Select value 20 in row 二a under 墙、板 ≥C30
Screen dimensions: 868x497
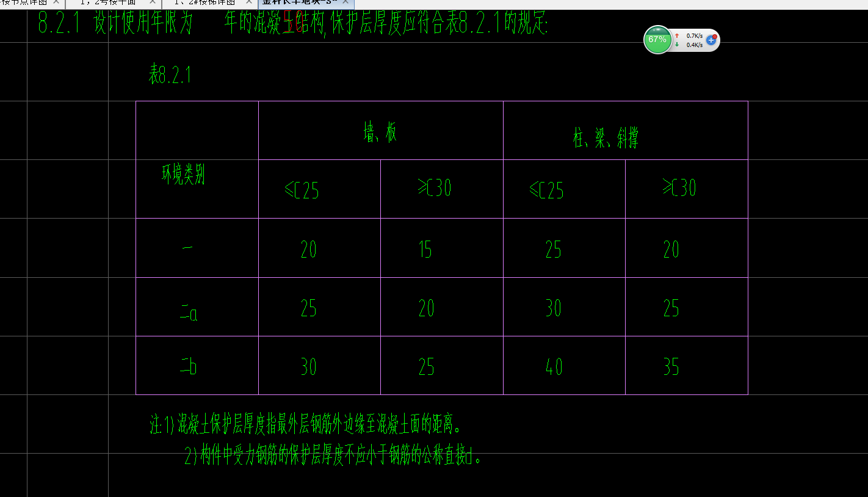tap(426, 308)
